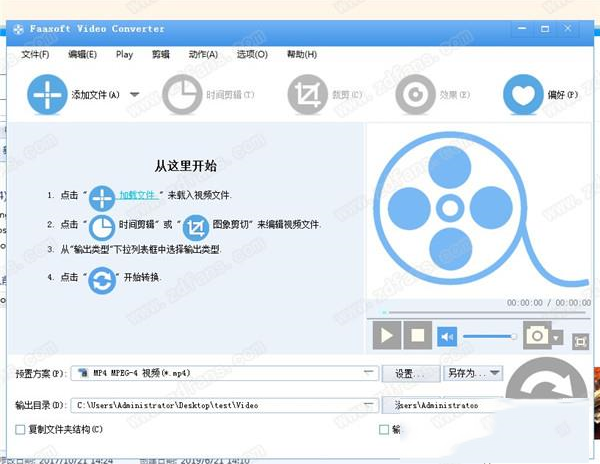
Task: Close the Faasoft Video Converter window
Action: (x=568, y=29)
